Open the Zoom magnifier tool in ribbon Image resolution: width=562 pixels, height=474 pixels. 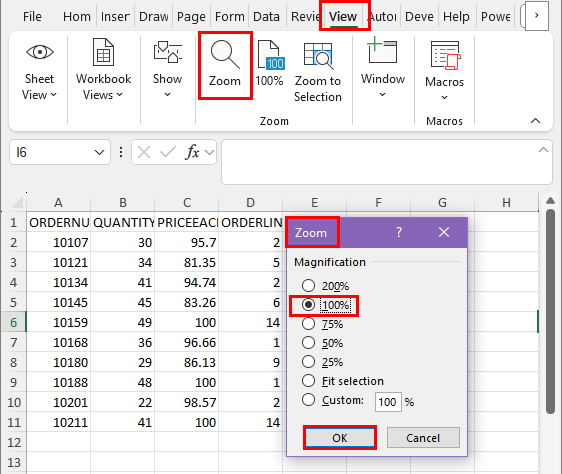(x=225, y=54)
